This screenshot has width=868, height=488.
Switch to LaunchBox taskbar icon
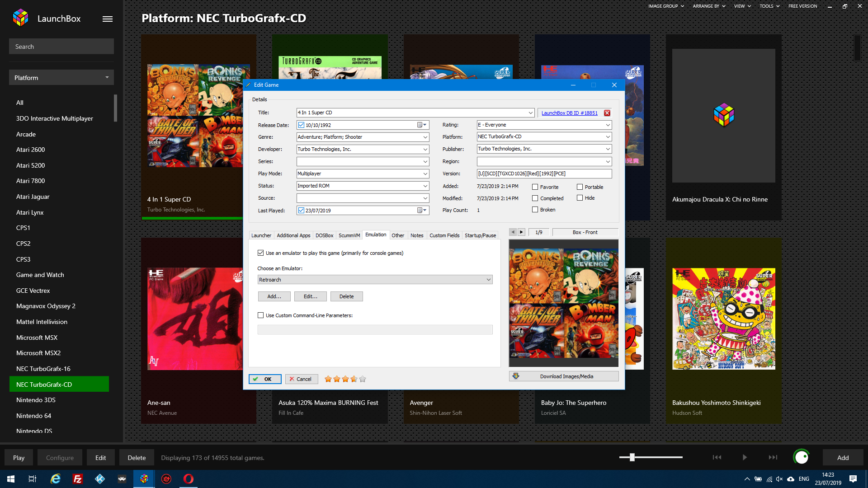click(x=144, y=479)
